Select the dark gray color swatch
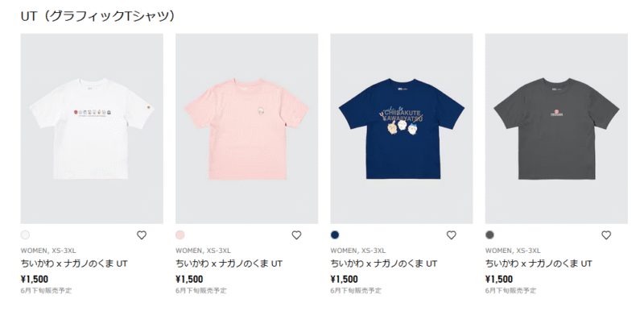Image resolution: width=644 pixels, height=311 pixels. click(x=489, y=235)
